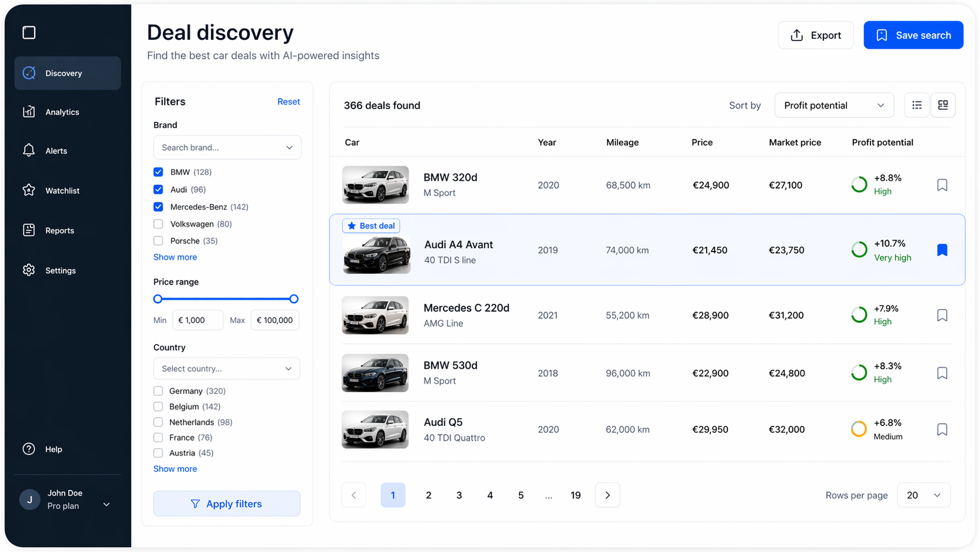Go to results page 19
The image size is (980, 552).
coord(576,495)
